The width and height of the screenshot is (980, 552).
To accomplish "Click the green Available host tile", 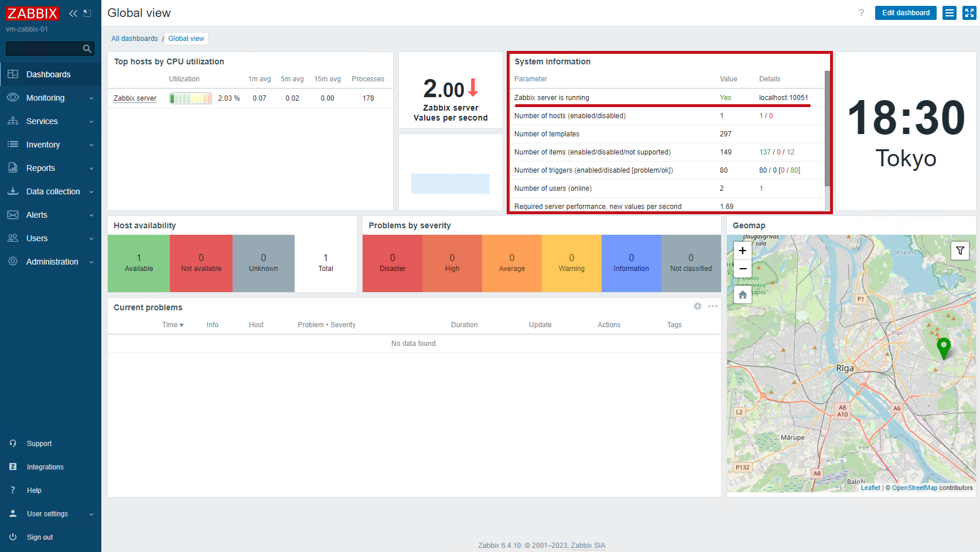I will pyautogui.click(x=139, y=263).
